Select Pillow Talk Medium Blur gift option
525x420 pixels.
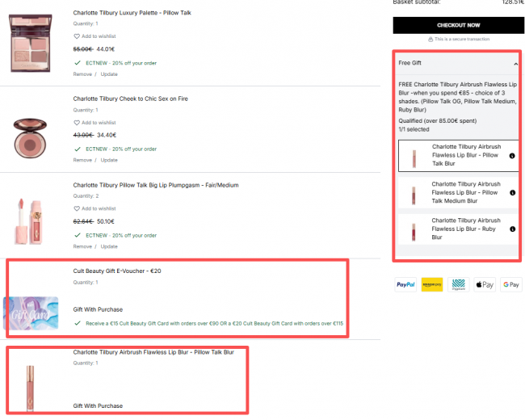coord(459,192)
